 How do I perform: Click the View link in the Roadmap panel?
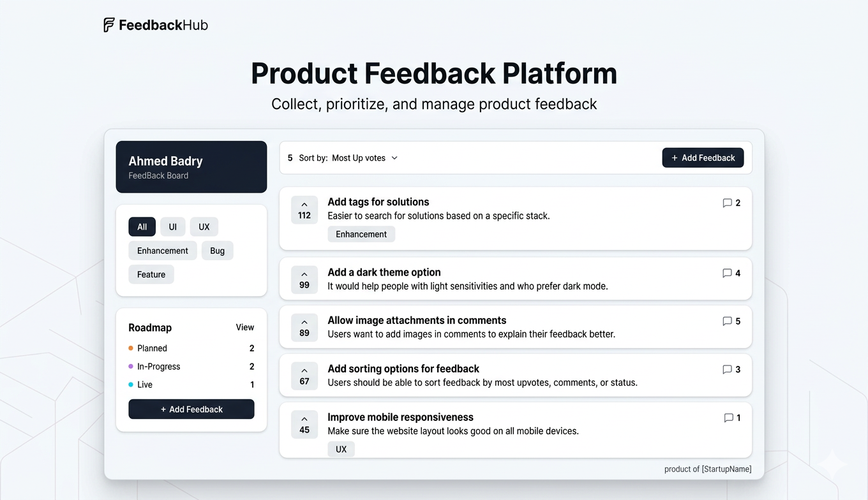pos(244,327)
